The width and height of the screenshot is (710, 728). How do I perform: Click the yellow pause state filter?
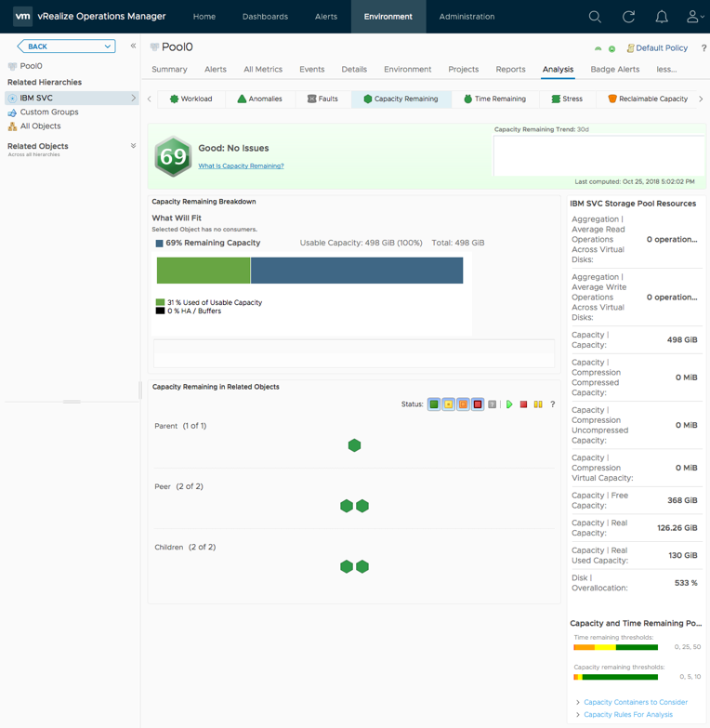coord(538,404)
